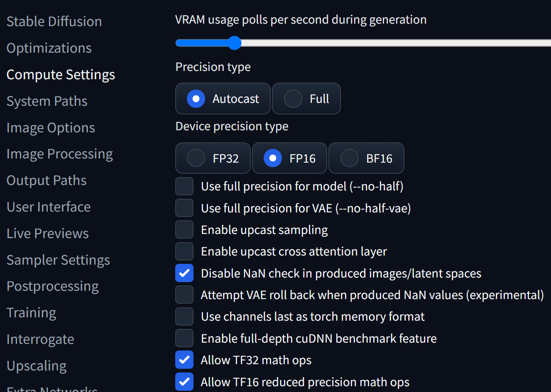The height and width of the screenshot is (392, 551).
Task: Click the VRAM usage polls slider
Action: (x=234, y=43)
